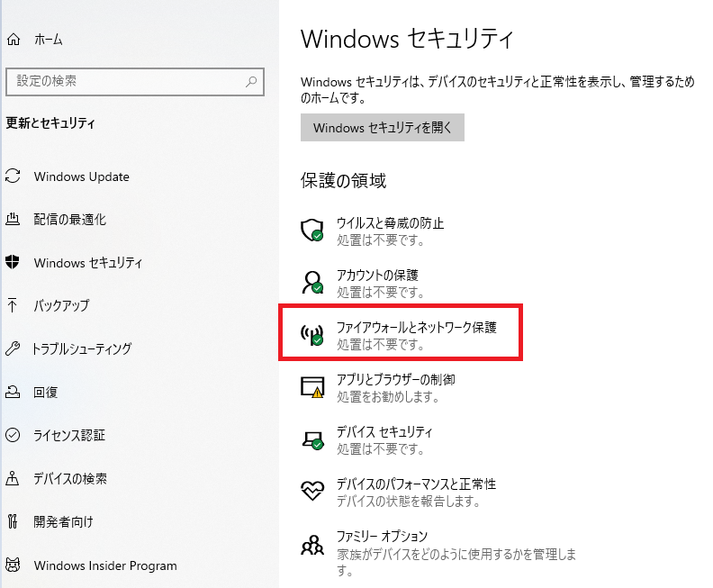The height and width of the screenshot is (588, 713).
Task: Select ライセンス認証 in sidebar
Action: 69,435
